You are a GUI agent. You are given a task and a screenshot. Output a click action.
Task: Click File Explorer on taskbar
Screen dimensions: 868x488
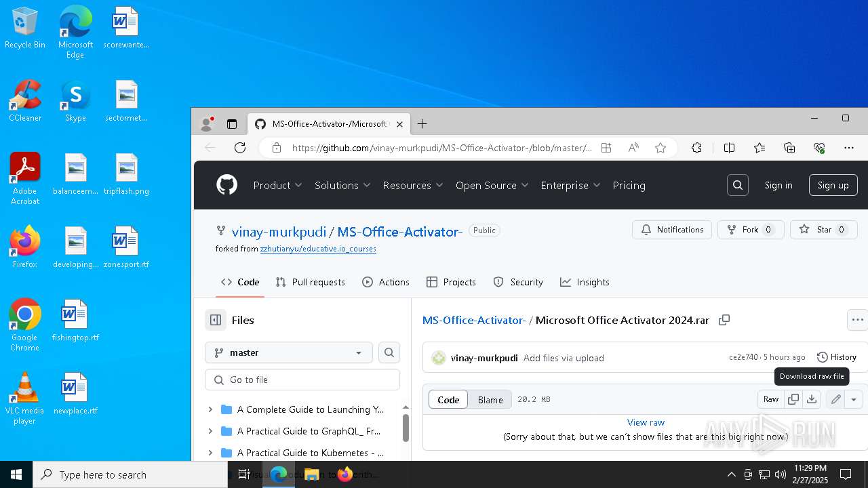coord(312,474)
